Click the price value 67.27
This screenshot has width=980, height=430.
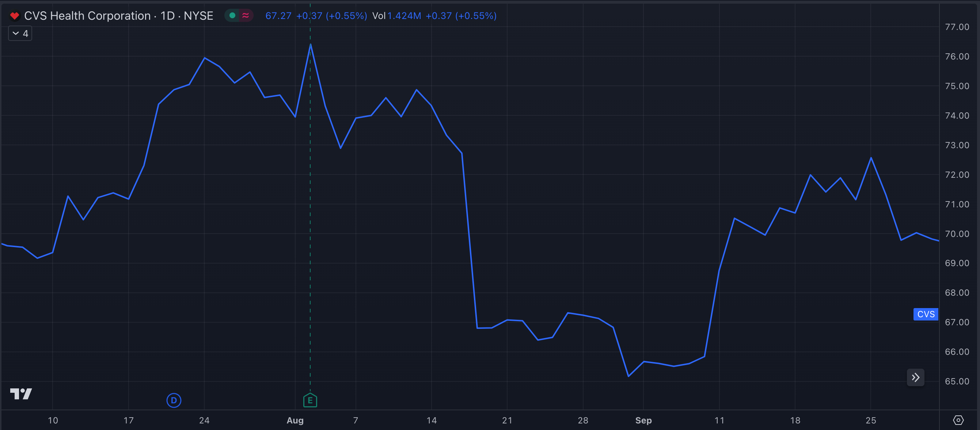tap(278, 16)
